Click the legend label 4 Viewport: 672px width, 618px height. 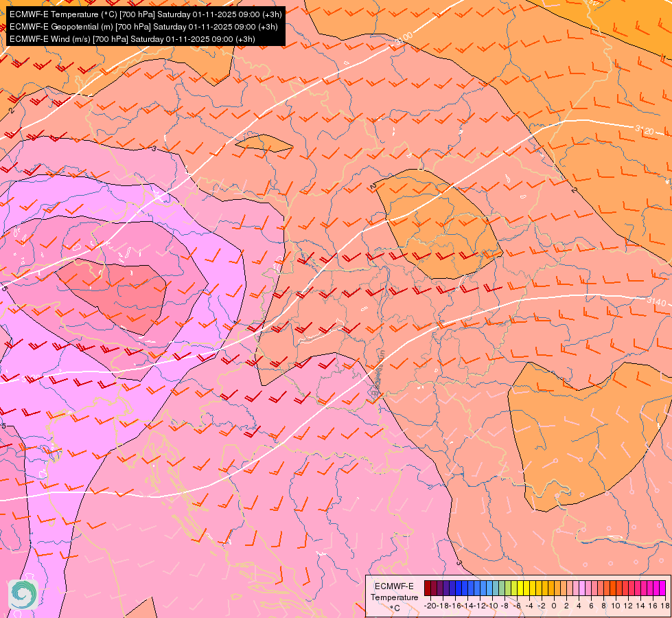[579, 606]
